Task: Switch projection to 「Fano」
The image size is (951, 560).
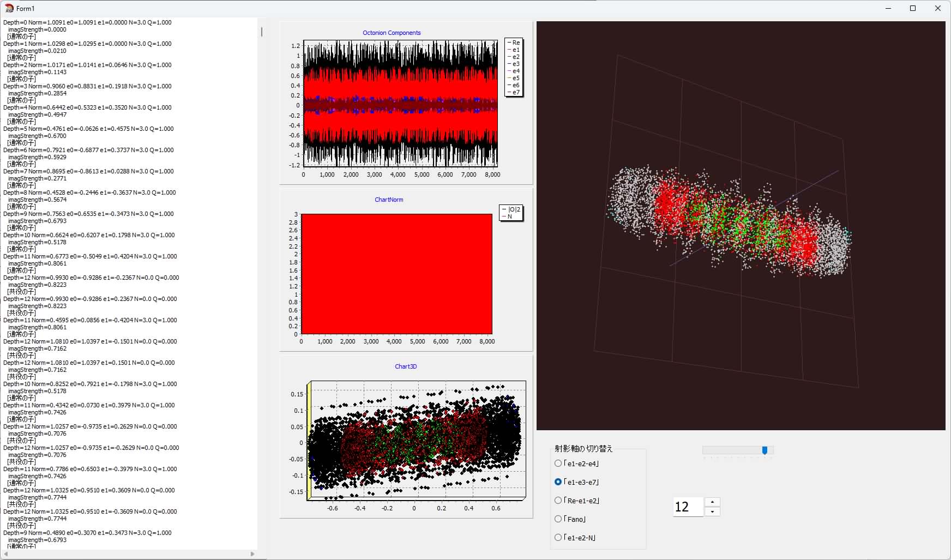Action: (570, 519)
